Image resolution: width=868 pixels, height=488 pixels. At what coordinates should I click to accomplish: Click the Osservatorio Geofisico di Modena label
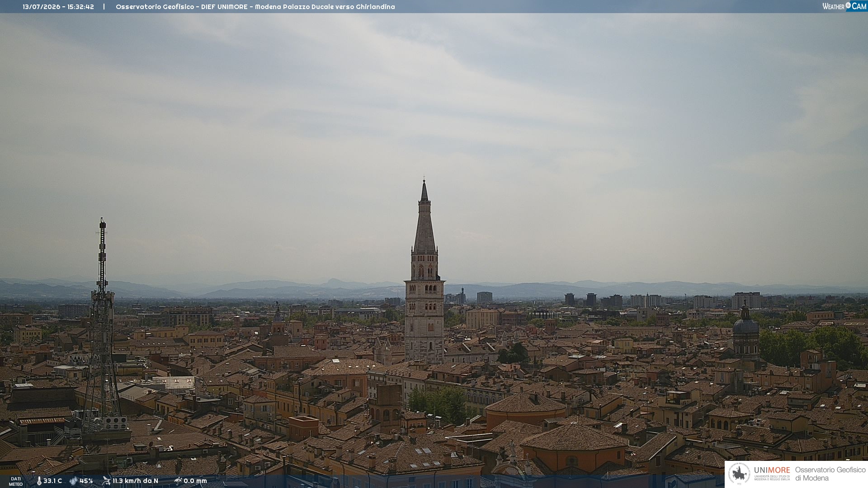(x=830, y=474)
